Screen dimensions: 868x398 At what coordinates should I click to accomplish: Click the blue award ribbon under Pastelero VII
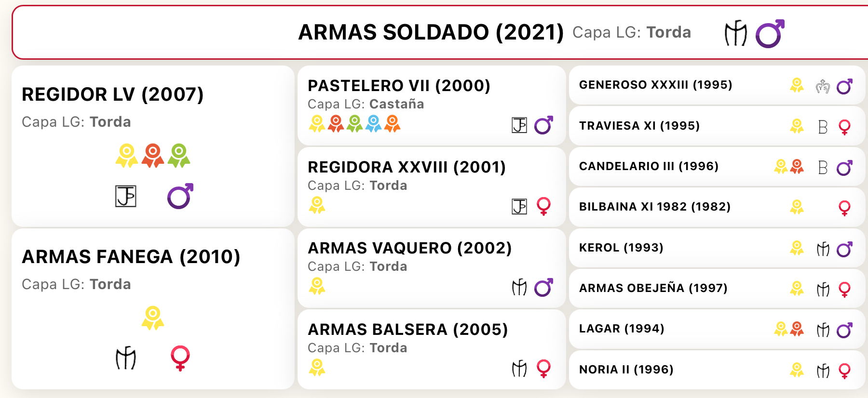[x=374, y=124]
